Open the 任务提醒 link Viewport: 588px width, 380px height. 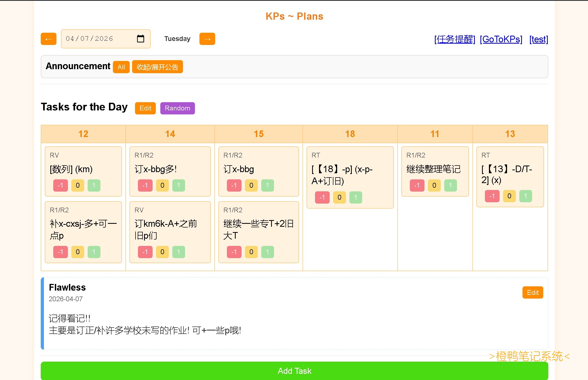tap(455, 39)
